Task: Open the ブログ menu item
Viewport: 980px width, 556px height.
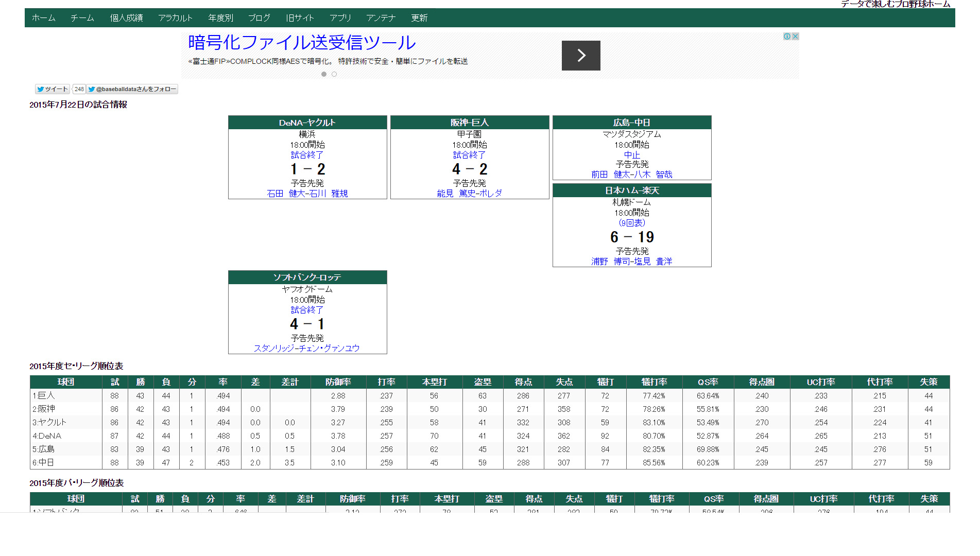Action: tap(259, 18)
